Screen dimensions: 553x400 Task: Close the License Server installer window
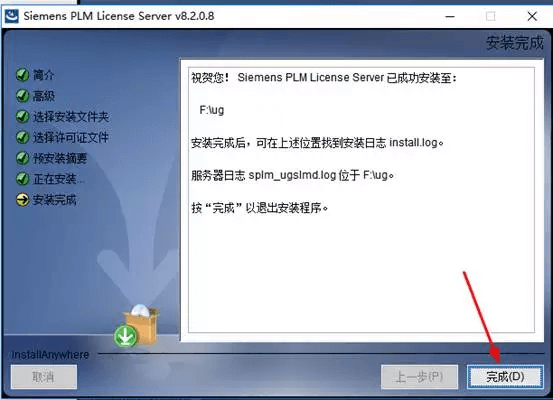pyautogui.click(x=532, y=16)
